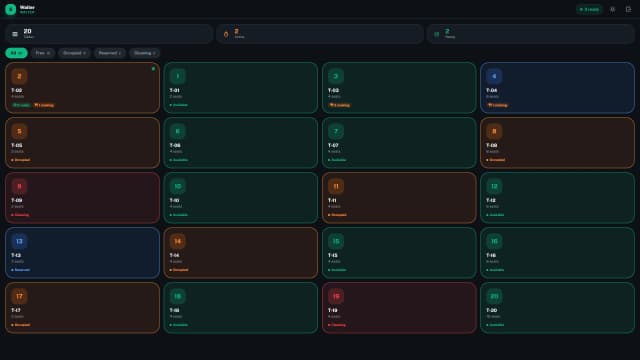Open the settings gear icon in header
The width and height of the screenshot is (640, 360).
pos(612,9)
